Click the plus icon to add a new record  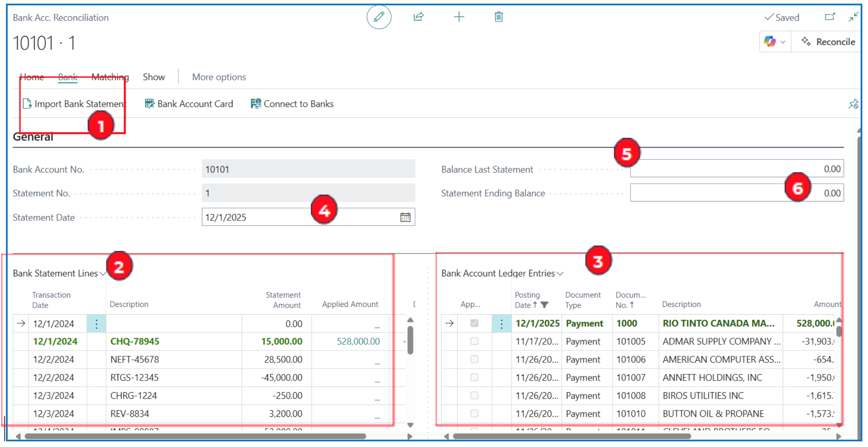tap(459, 17)
